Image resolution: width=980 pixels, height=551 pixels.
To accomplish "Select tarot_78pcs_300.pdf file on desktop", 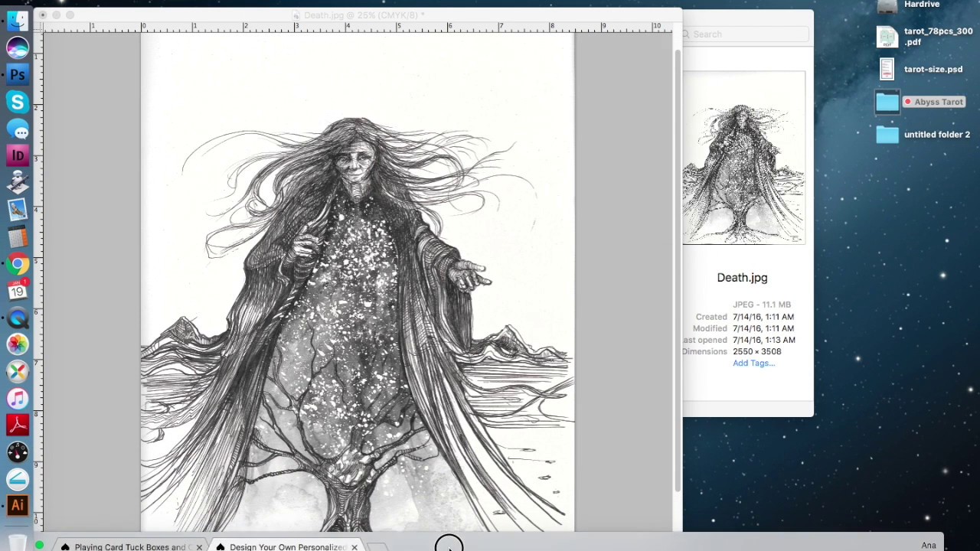I will tap(887, 37).
